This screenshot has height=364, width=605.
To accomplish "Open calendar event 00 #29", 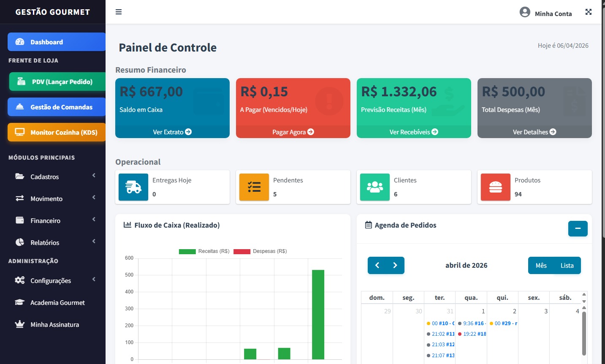I will point(503,323).
